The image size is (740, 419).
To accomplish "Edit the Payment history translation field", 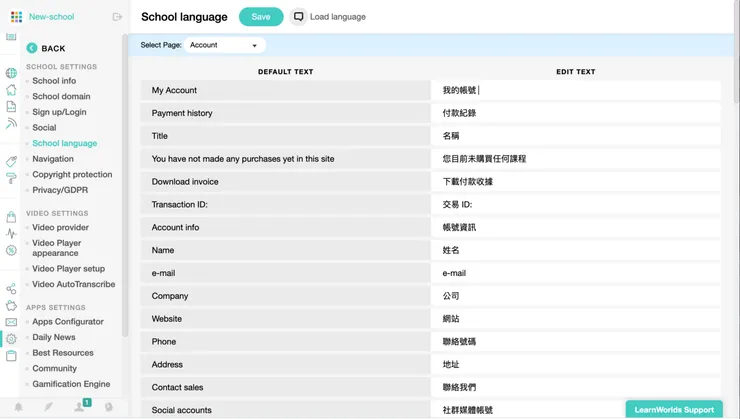I will click(x=576, y=113).
